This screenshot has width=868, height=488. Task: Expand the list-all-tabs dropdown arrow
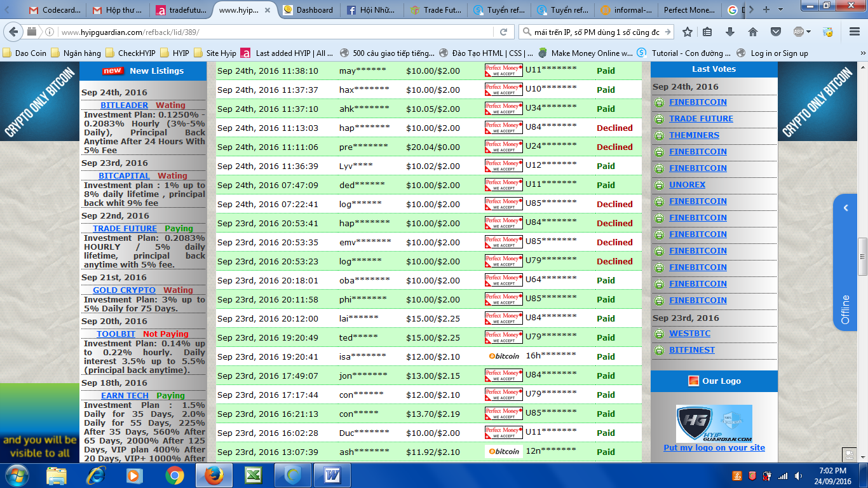pos(780,10)
